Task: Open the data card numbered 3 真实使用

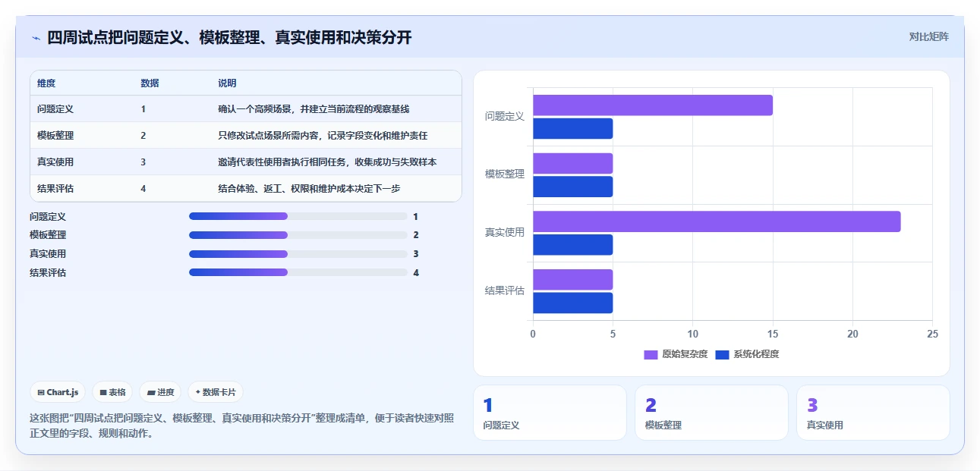Action: [x=873, y=413]
